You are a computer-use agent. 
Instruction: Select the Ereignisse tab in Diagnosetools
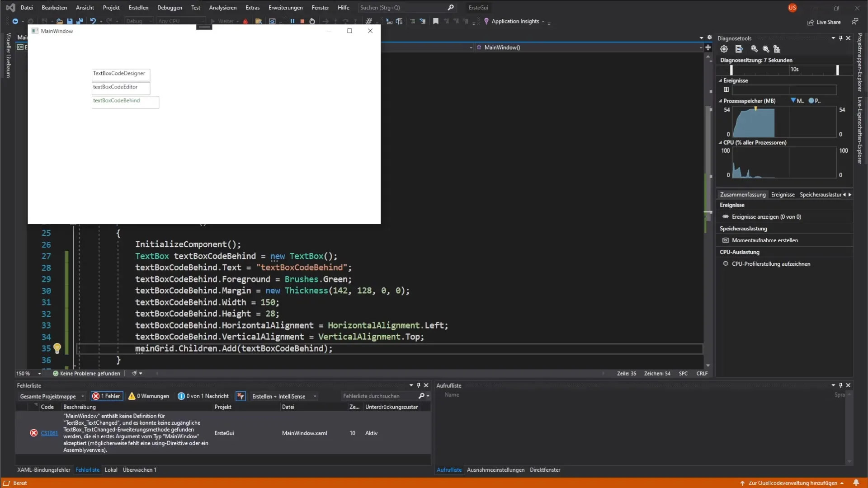[783, 195]
